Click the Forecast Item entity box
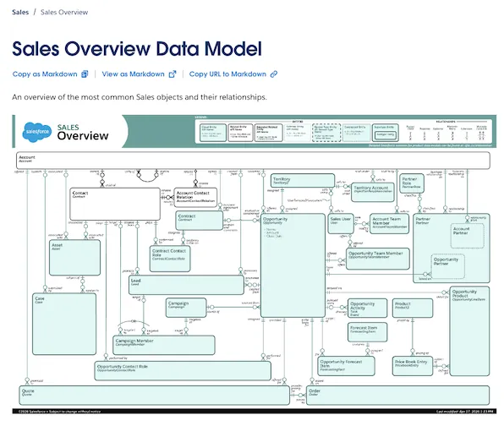 (x=367, y=332)
